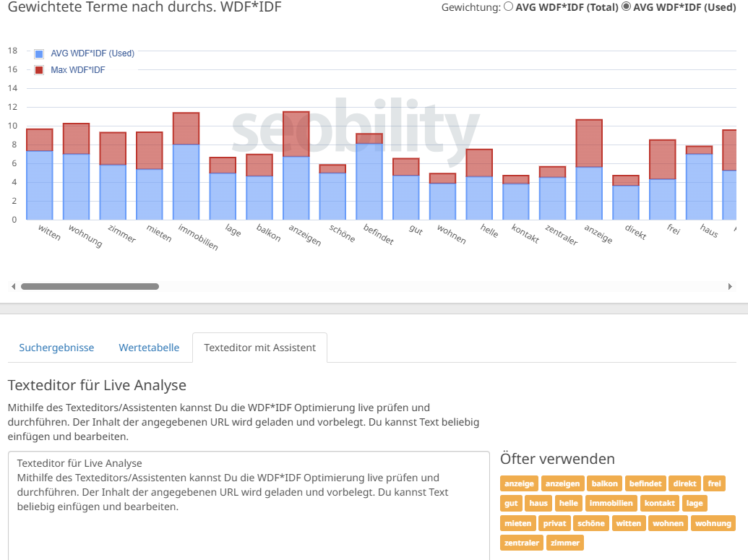Click the 'schöne' keyword tag
The width and height of the screenshot is (748, 560).
click(591, 523)
